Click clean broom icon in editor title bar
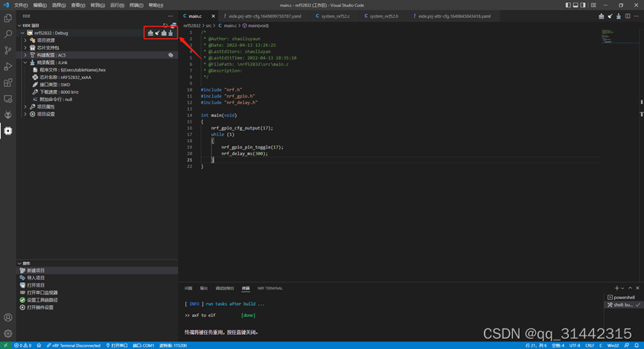Viewport: 644px width, 349px height. (x=610, y=16)
